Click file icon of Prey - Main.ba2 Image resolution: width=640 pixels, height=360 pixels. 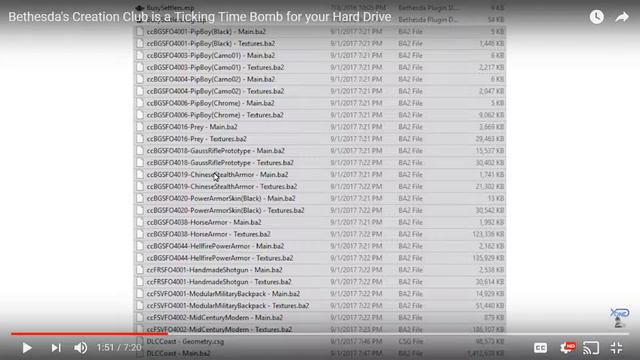pyautogui.click(x=140, y=127)
